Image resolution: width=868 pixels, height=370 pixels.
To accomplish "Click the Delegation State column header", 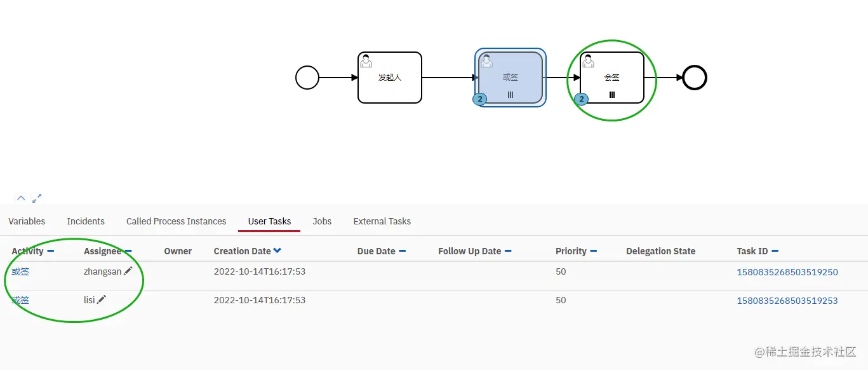I will (x=660, y=251).
